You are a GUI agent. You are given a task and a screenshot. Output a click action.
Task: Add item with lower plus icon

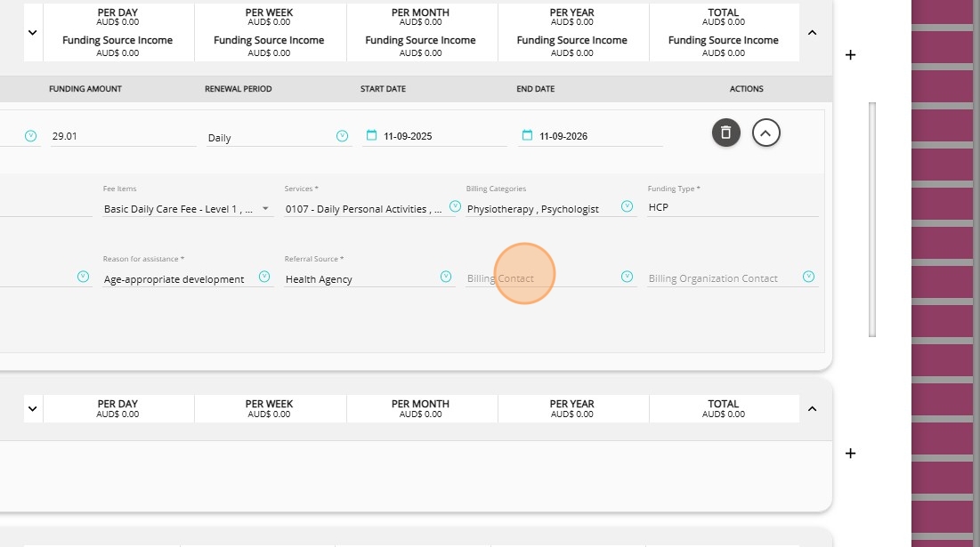[850, 454]
